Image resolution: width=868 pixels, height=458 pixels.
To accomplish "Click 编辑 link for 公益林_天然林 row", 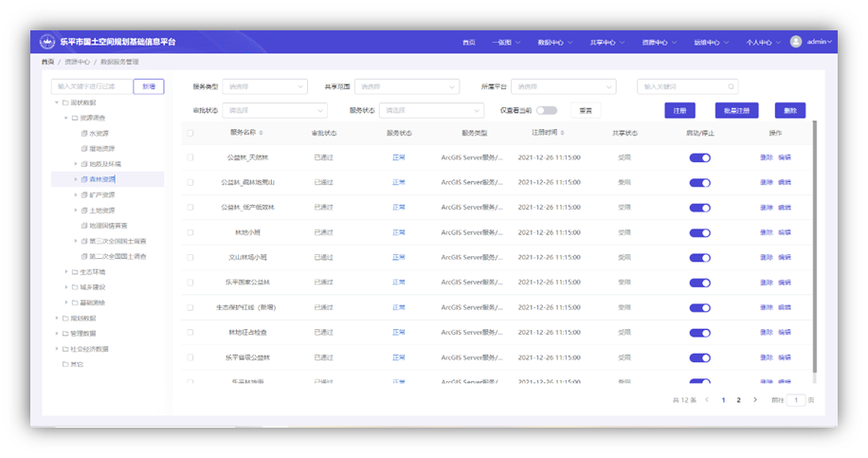I will (785, 157).
